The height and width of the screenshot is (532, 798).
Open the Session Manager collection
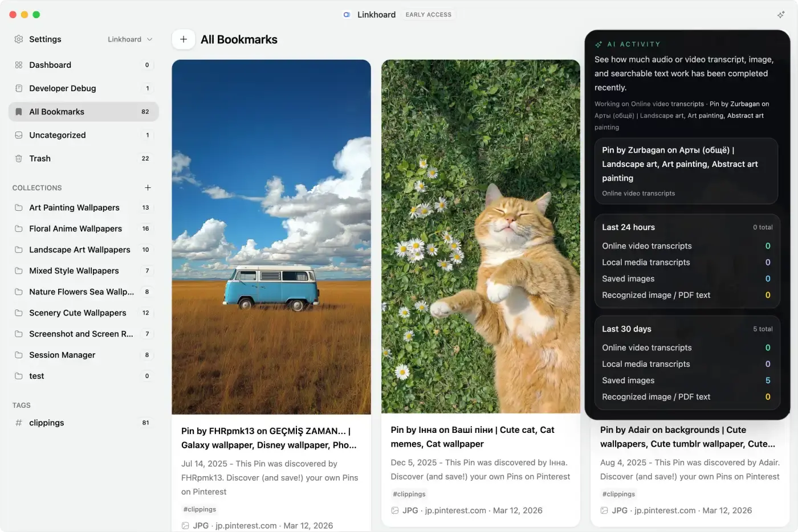pos(62,355)
